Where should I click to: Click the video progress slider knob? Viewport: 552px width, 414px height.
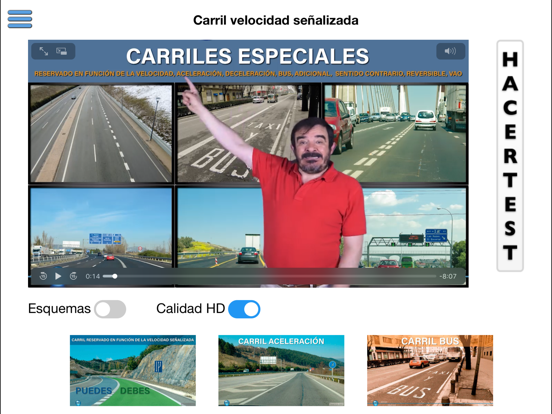click(115, 276)
